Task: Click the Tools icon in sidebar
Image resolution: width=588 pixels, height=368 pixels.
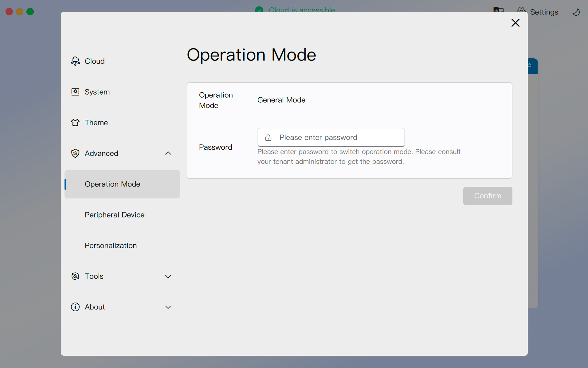Action: coord(75,276)
